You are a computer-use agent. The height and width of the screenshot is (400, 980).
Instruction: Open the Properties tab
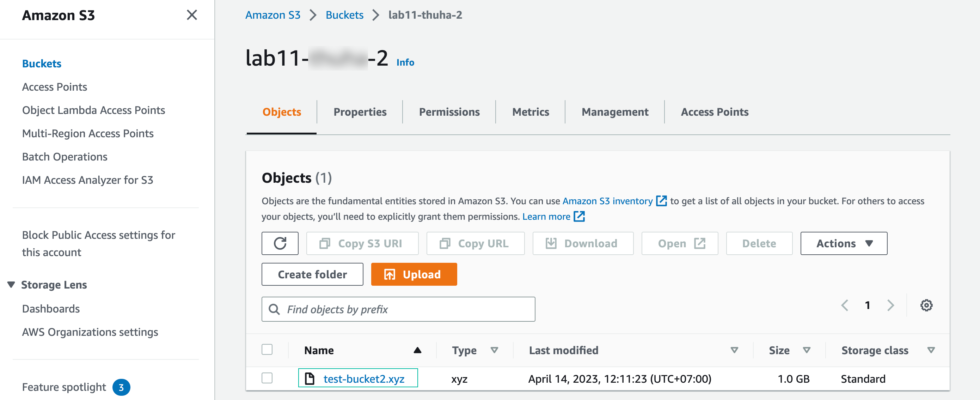coord(360,112)
